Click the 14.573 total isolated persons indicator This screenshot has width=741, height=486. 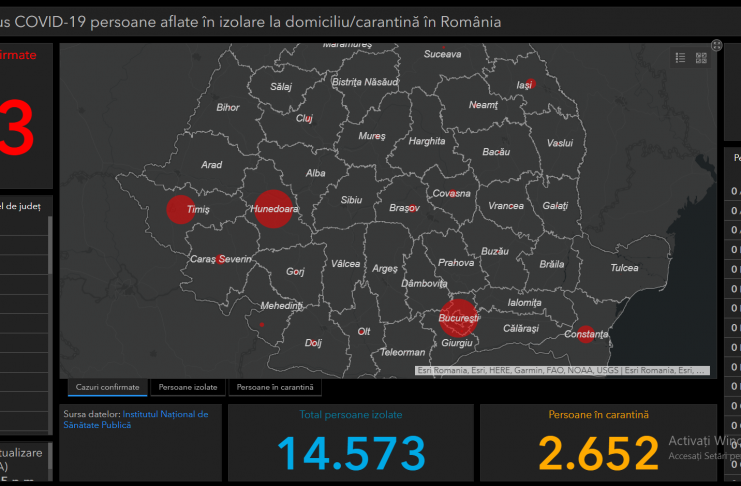(350, 452)
